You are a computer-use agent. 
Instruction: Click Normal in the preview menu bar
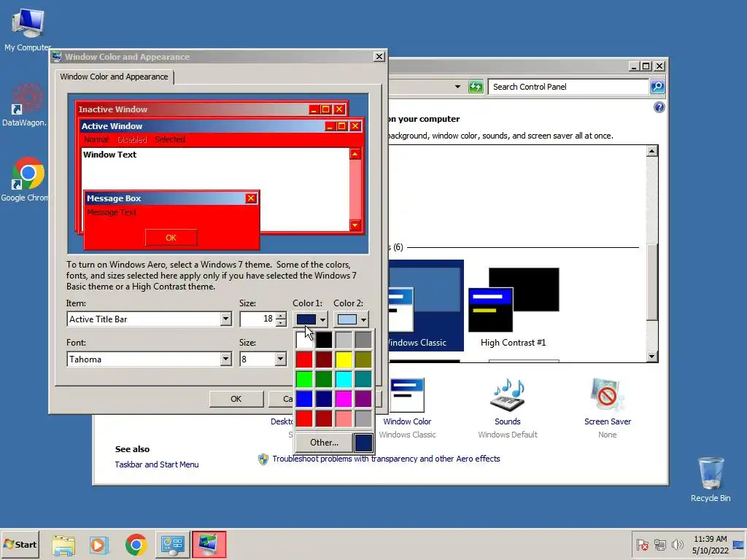[96, 139]
